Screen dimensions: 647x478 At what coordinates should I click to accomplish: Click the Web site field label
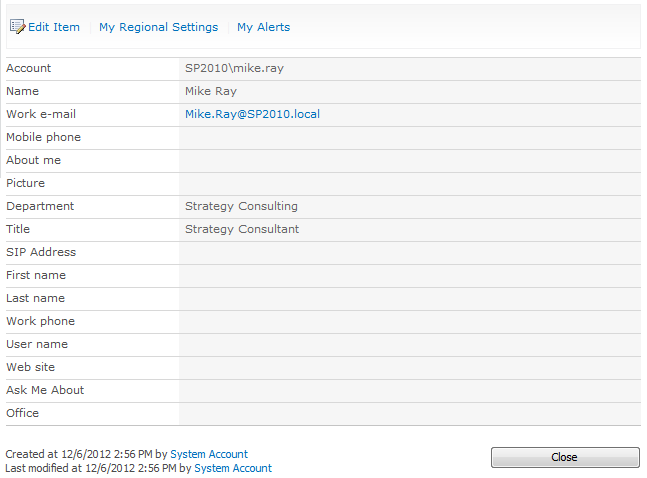[x=30, y=367]
